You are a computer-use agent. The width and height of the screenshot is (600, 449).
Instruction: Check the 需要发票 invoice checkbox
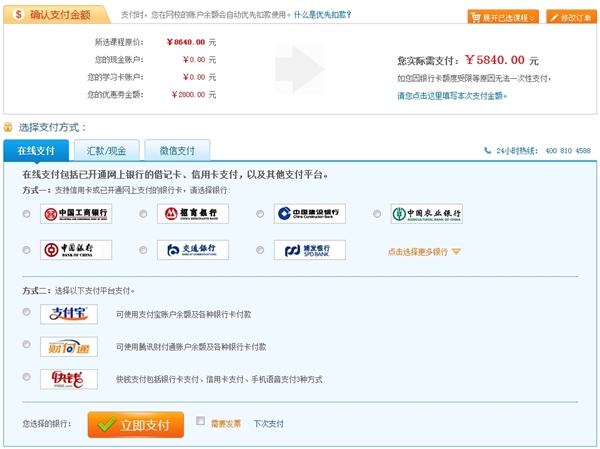tap(202, 422)
